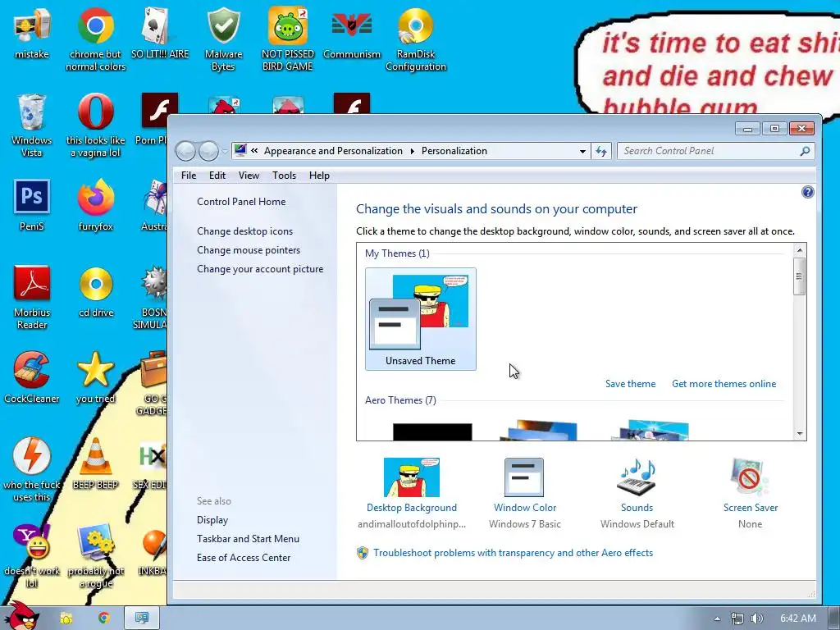
Task: Click the theme list scrollbar thumb
Action: click(x=799, y=276)
